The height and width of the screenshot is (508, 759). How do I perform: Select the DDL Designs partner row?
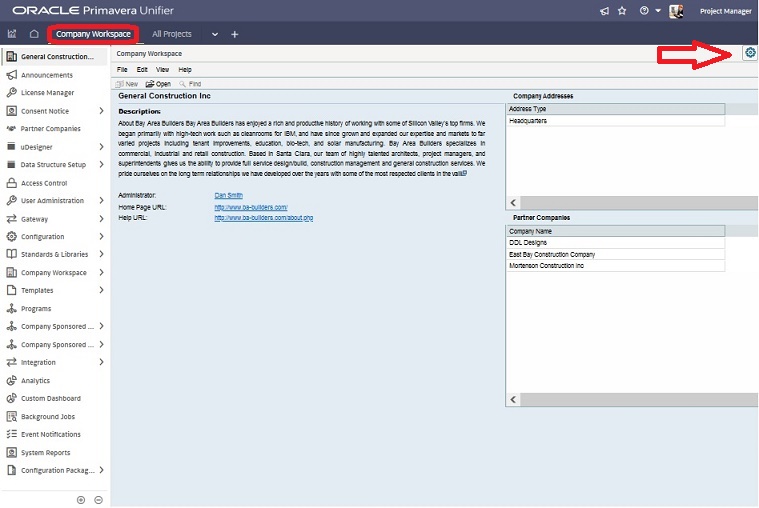616,243
